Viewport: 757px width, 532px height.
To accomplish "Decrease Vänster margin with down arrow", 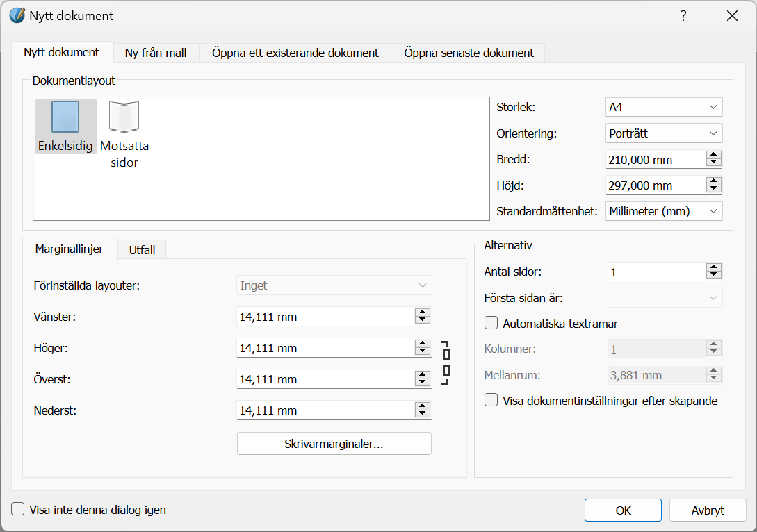I will coord(422,320).
